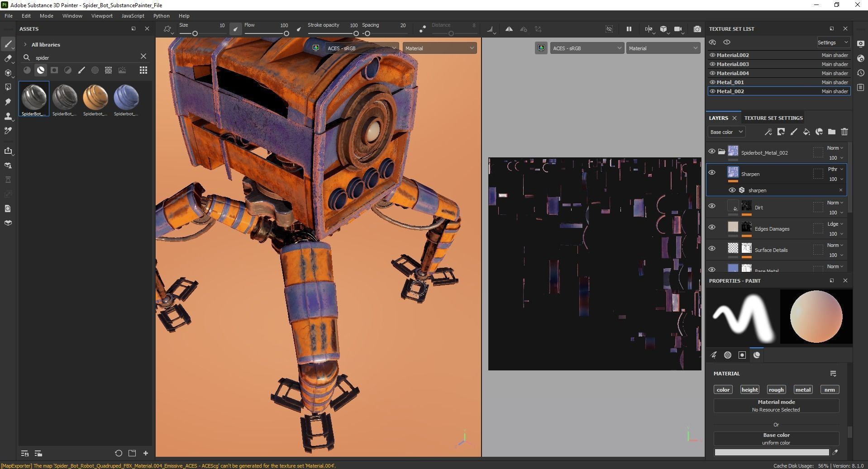Select the Smudge tool
This screenshot has width=868, height=469.
(8, 102)
